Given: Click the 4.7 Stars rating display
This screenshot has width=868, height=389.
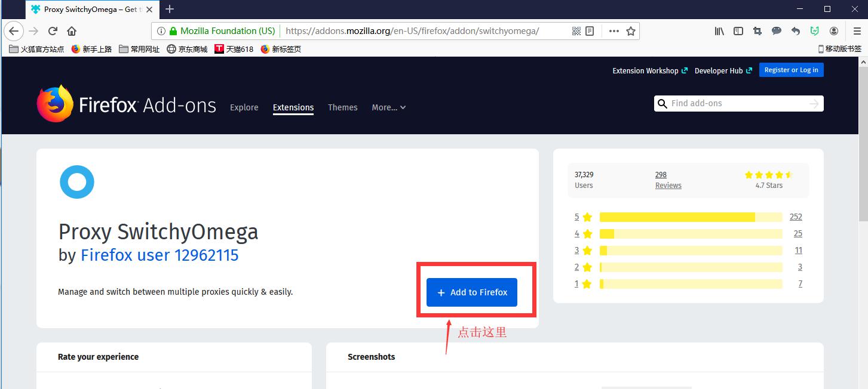Looking at the screenshot, I should click(x=769, y=180).
